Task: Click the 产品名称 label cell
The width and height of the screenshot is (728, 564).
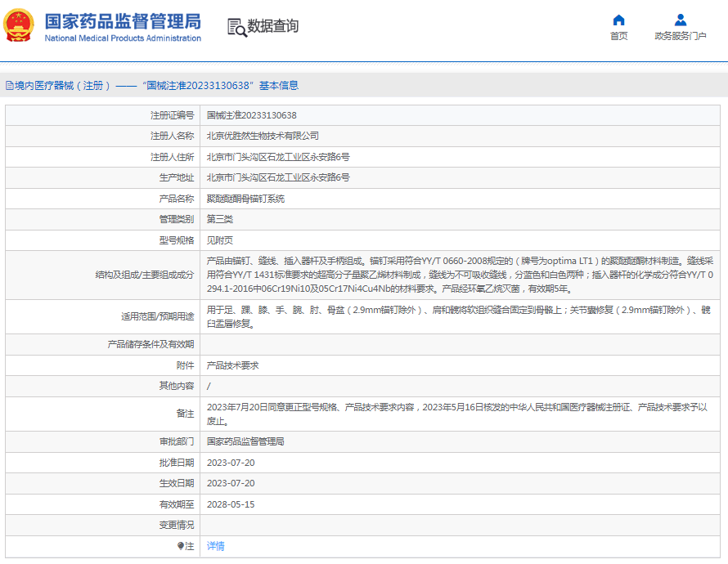Action: [102, 199]
